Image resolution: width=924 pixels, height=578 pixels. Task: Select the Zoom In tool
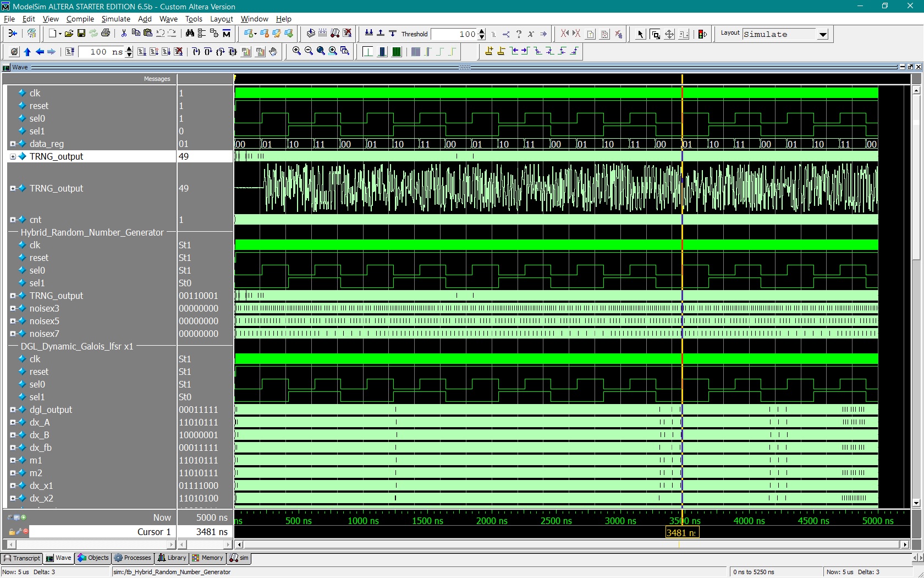point(296,51)
